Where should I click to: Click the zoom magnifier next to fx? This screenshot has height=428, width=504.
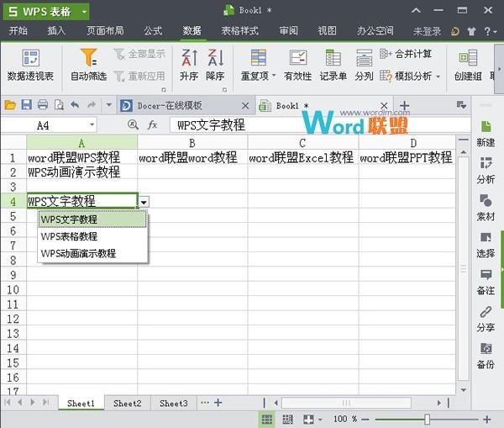[x=133, y=124]
